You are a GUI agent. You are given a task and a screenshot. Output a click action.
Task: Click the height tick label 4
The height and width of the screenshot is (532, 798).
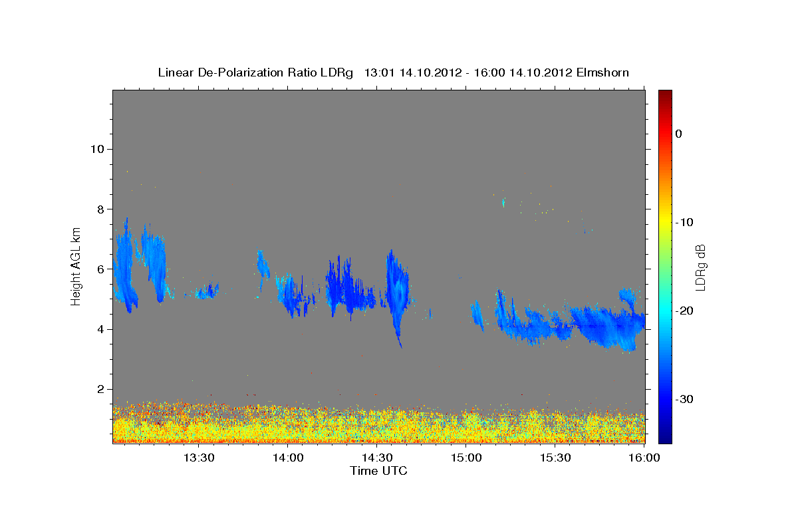[x=99, y=329]
